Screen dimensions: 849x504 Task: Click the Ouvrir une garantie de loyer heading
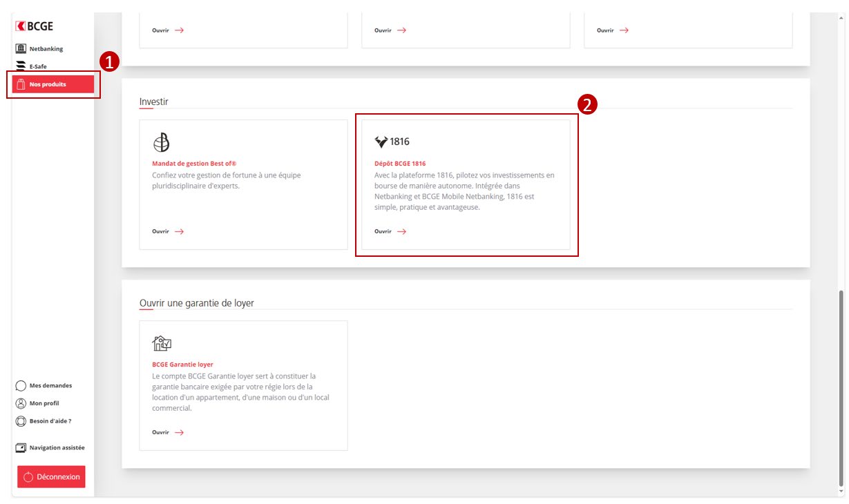tap(197, 303)
